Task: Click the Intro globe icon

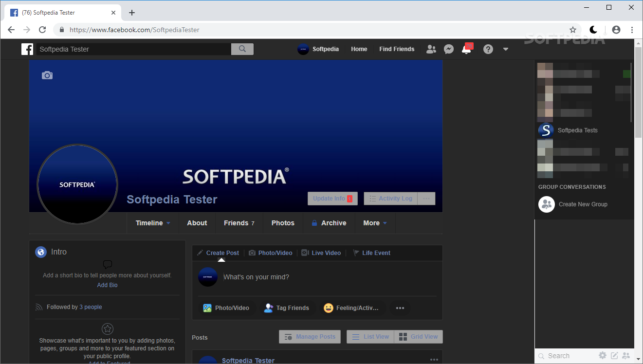Action: (x=41, y=252)
